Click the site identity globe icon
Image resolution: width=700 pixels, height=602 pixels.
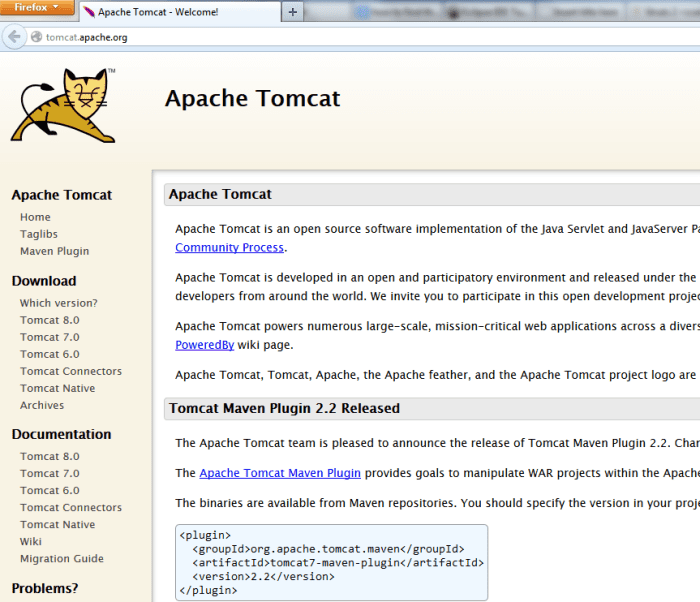[37, 37]
